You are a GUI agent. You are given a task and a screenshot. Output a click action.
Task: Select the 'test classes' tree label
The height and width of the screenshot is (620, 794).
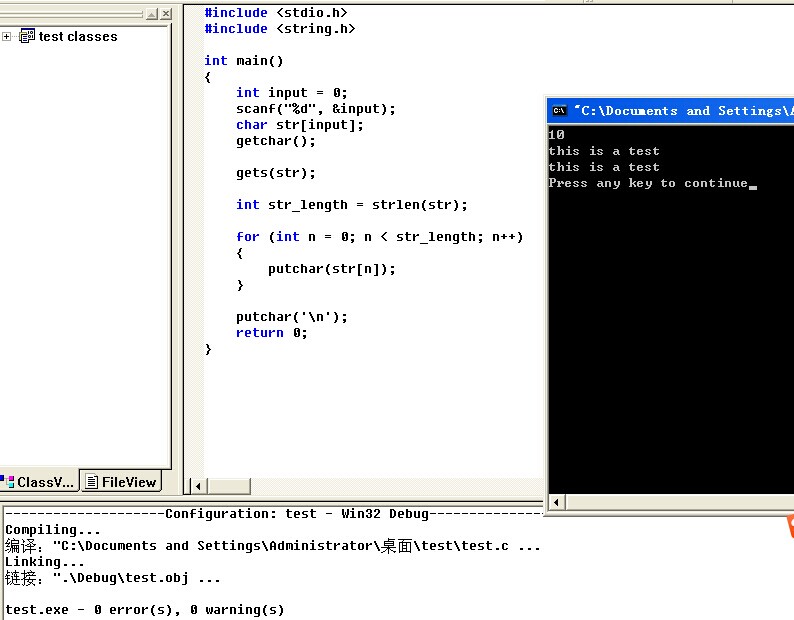[78, 36]
